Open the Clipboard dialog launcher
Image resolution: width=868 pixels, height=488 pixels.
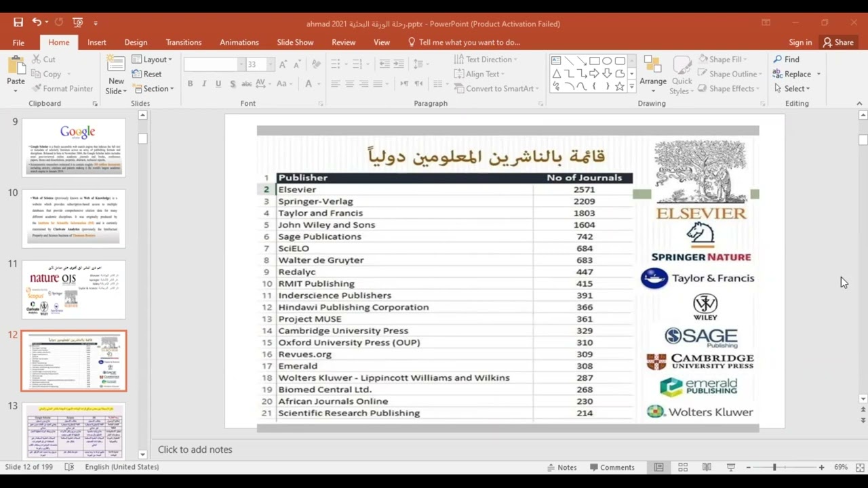click(x=95, y=104)
